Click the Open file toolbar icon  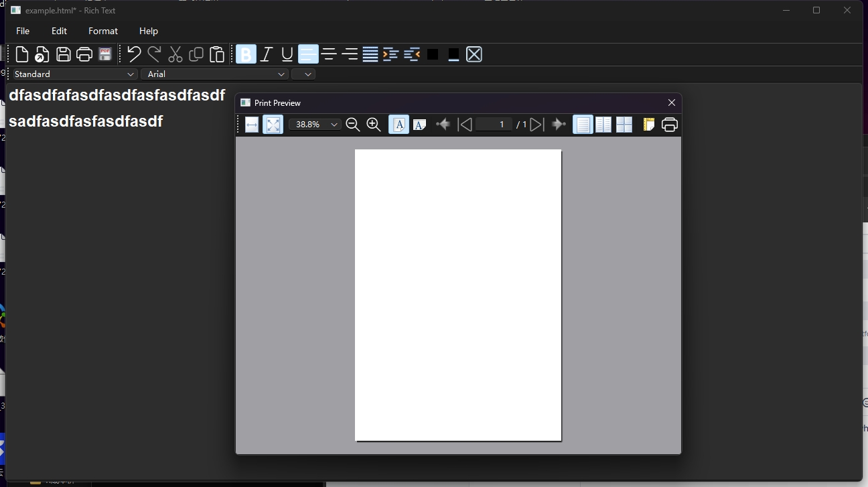pos(42,54)
